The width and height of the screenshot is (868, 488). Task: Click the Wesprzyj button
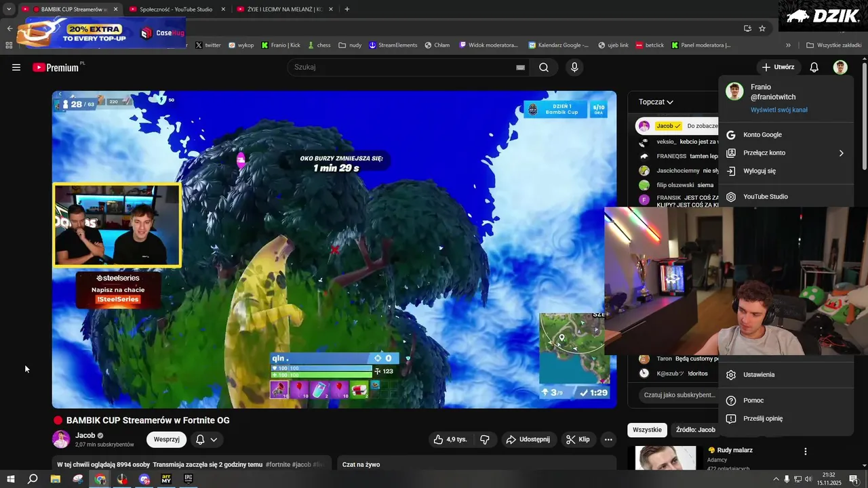click(x=166, y=439)
